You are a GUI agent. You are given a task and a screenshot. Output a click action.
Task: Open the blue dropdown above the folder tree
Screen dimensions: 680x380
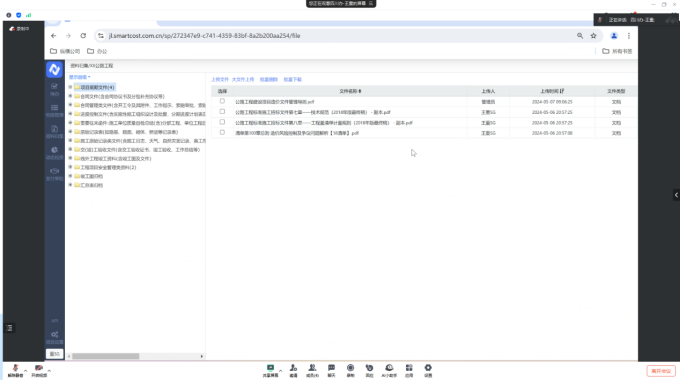click(79, 77)
